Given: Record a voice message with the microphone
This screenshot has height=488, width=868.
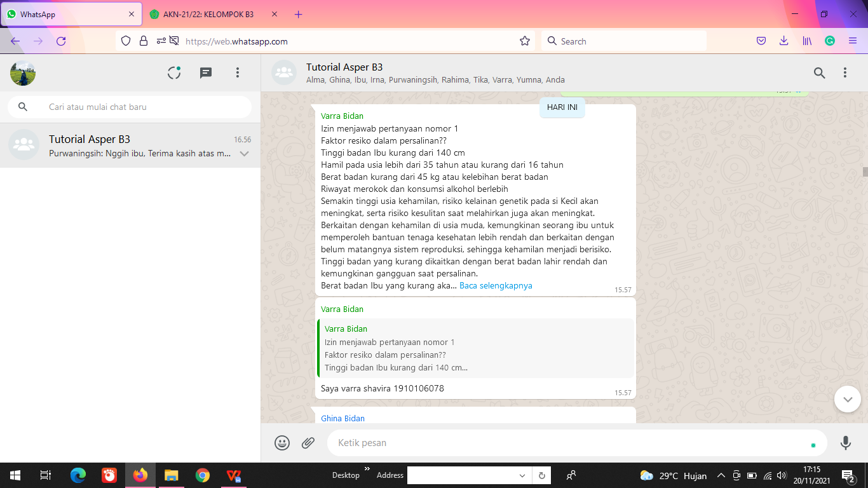Looking at the screenshot, I should tap(846, 443).
